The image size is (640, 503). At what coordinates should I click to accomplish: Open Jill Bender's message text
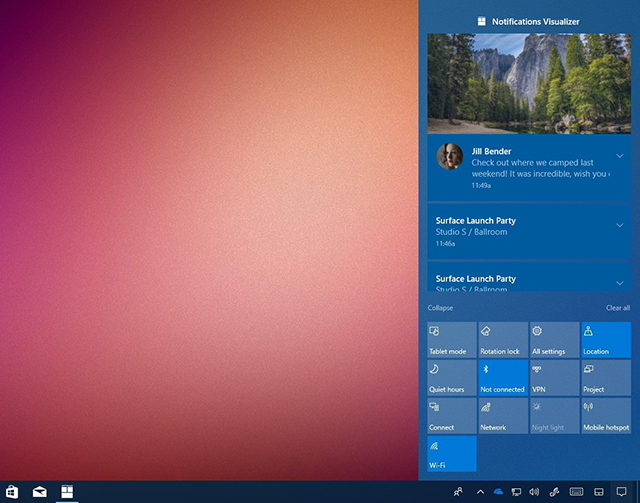click(540, 168)
